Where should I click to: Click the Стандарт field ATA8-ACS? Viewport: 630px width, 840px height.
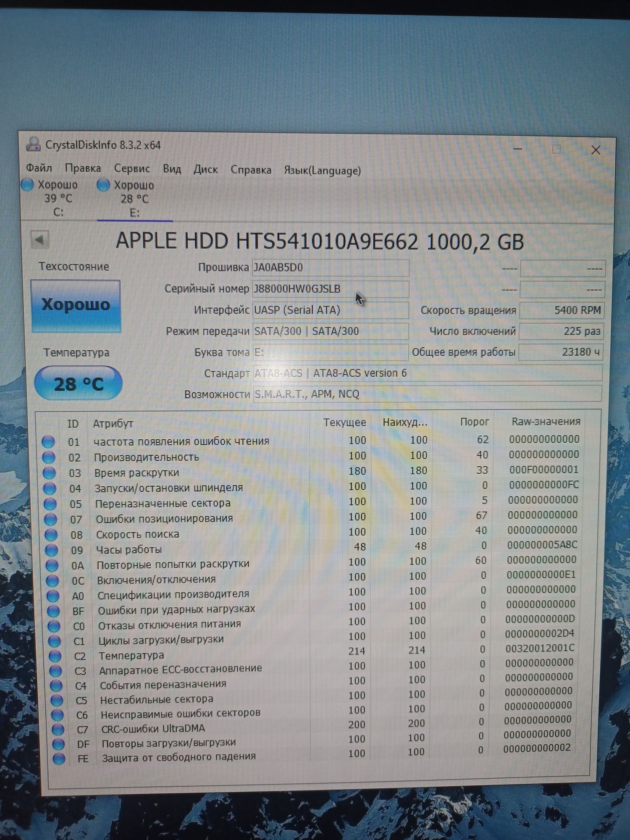point(428,373)
